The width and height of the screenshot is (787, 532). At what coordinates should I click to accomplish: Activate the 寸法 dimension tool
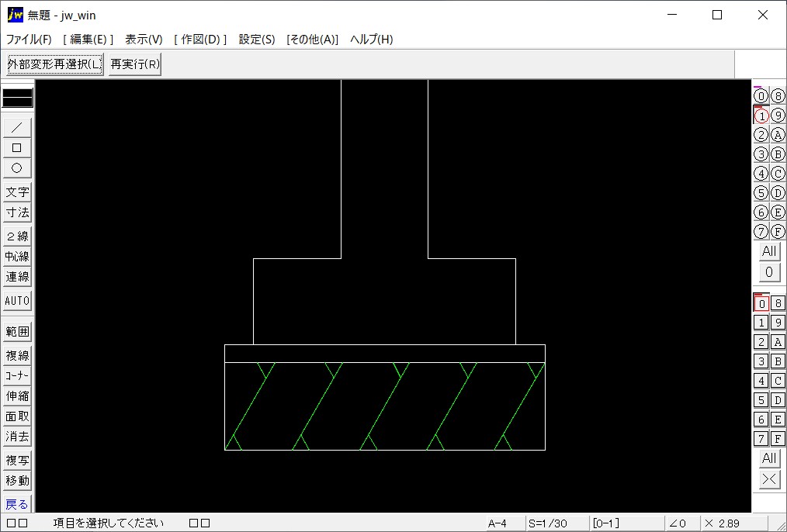tap(17, 212)
